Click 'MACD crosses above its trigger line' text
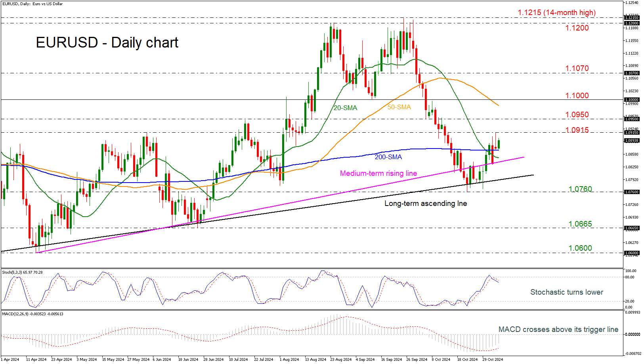Screen dimensions: 644x364 (558, 329)
